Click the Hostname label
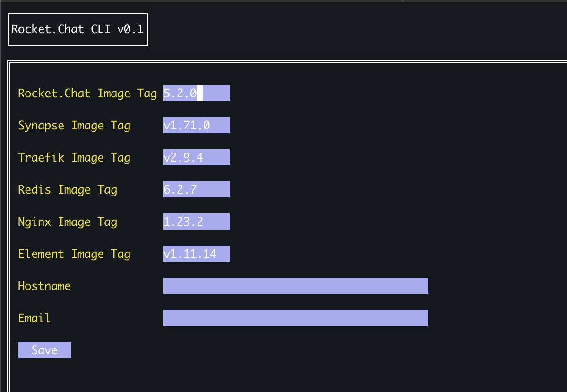 (x=44, y=285)
